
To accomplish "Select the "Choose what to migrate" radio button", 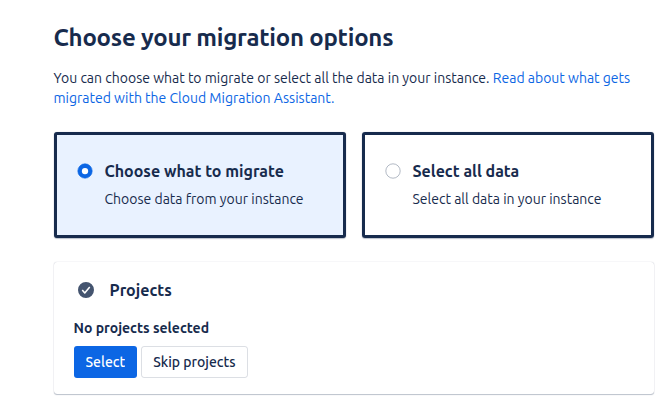I will click(x=85, y=171).
